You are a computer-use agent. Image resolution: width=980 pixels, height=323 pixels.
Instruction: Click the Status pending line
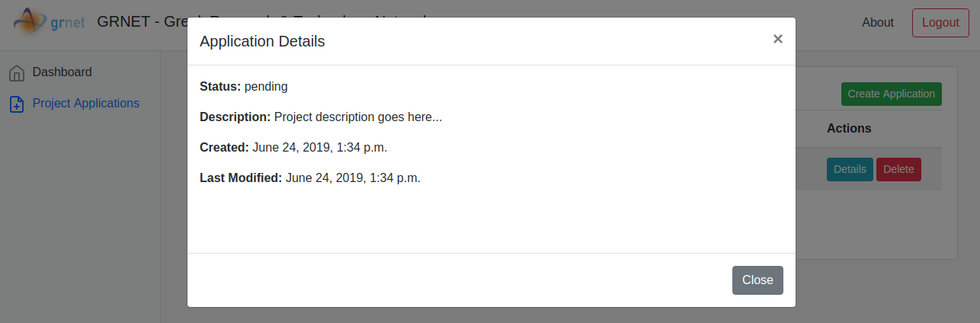click(244, 87)
